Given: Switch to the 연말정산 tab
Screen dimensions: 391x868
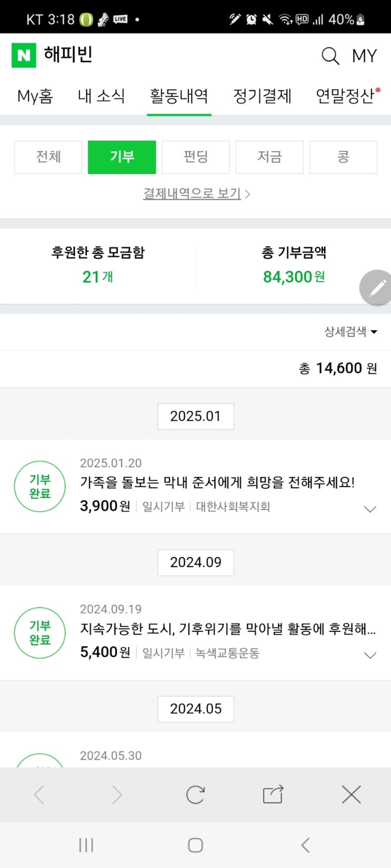Looking at the screenshot, I should [x=345, y=96].
